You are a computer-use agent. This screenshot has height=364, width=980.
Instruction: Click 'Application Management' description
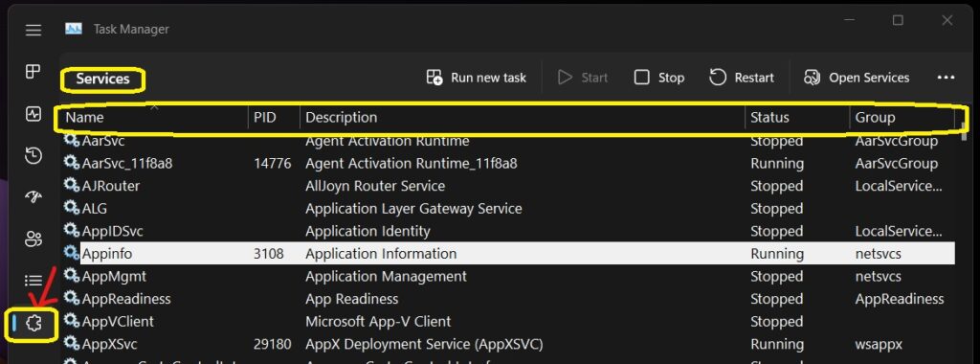pos(386,276)
